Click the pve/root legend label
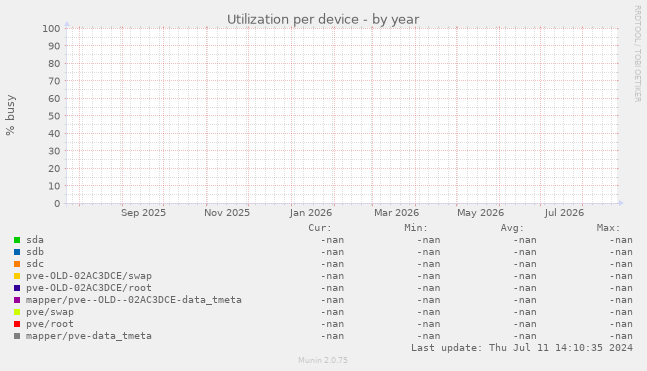Viewport: 647px width, 371px height. pyautogui.click(x=50, y=324)
